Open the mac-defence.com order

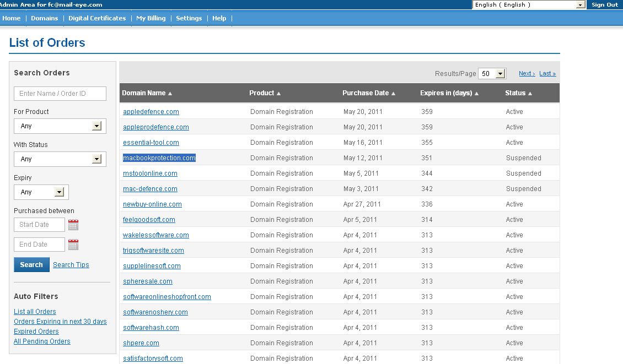(x=150, y=189)
